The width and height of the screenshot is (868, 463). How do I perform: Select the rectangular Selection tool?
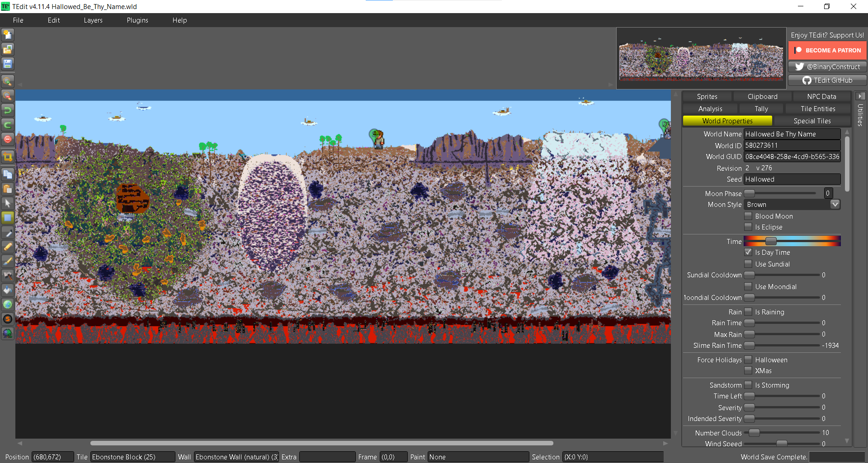(8, 218)
